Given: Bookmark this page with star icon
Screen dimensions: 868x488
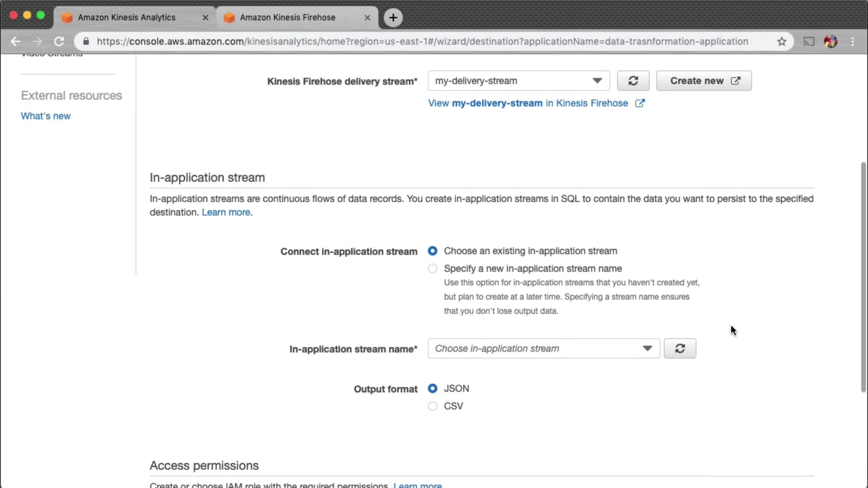Looking at the screenshot, I should [782, 42].
